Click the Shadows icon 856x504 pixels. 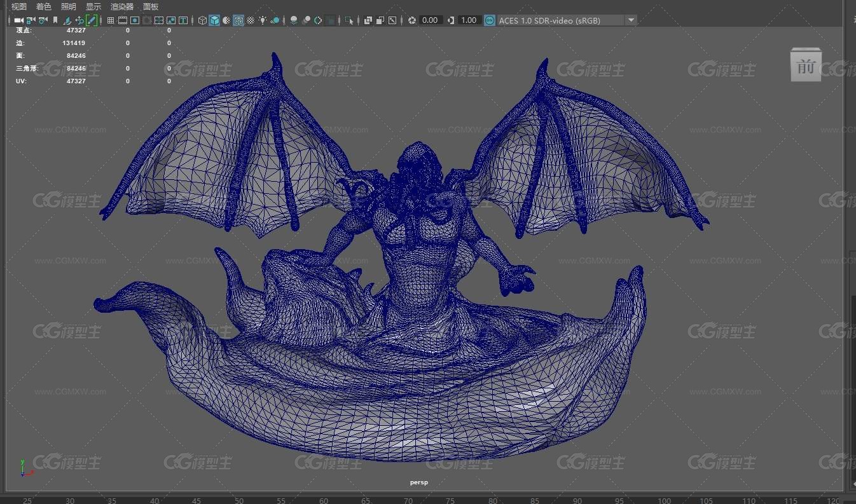point(275,20)
